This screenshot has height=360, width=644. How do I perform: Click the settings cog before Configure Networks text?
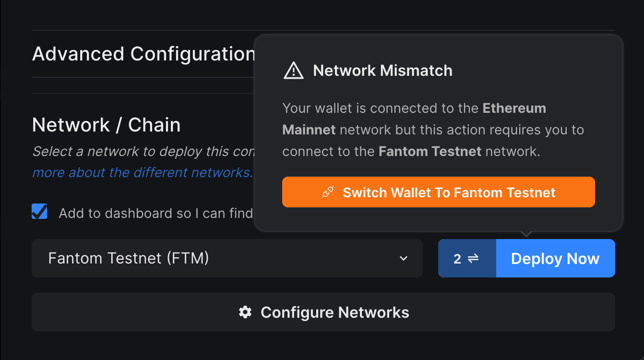[x=245, y=312]
